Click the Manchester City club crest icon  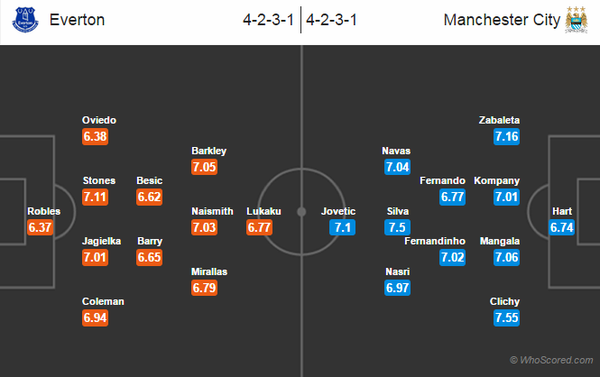576,20
